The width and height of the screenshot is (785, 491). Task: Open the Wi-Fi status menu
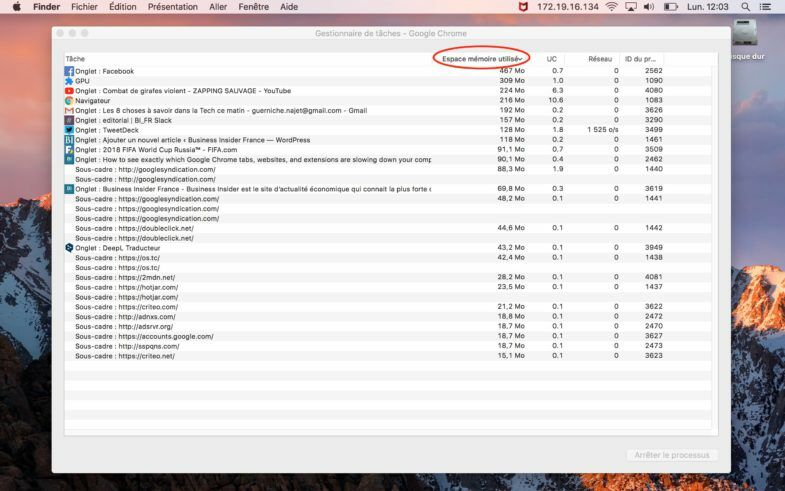611,7
